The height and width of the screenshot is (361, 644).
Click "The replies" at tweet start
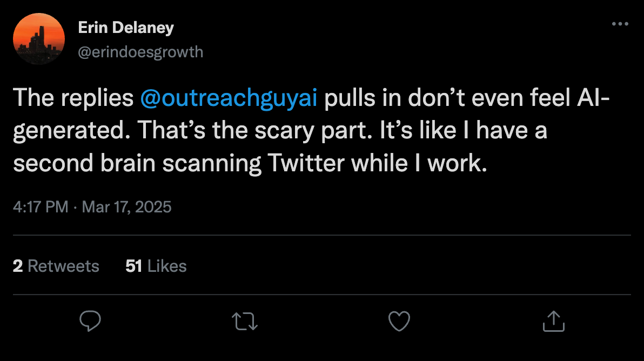pyautogui.click(x=73, y=100)
